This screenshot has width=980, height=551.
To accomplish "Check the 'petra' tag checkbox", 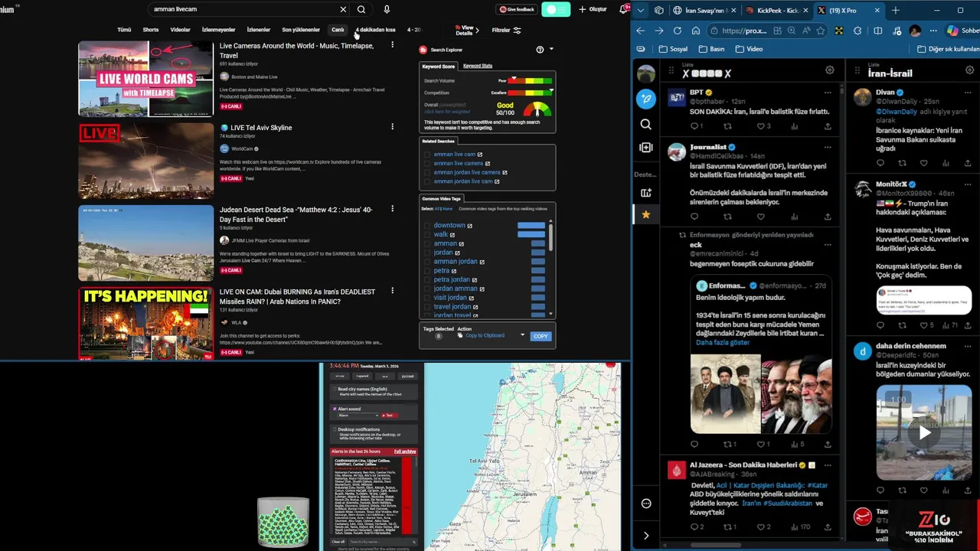I will coord(427,271).
